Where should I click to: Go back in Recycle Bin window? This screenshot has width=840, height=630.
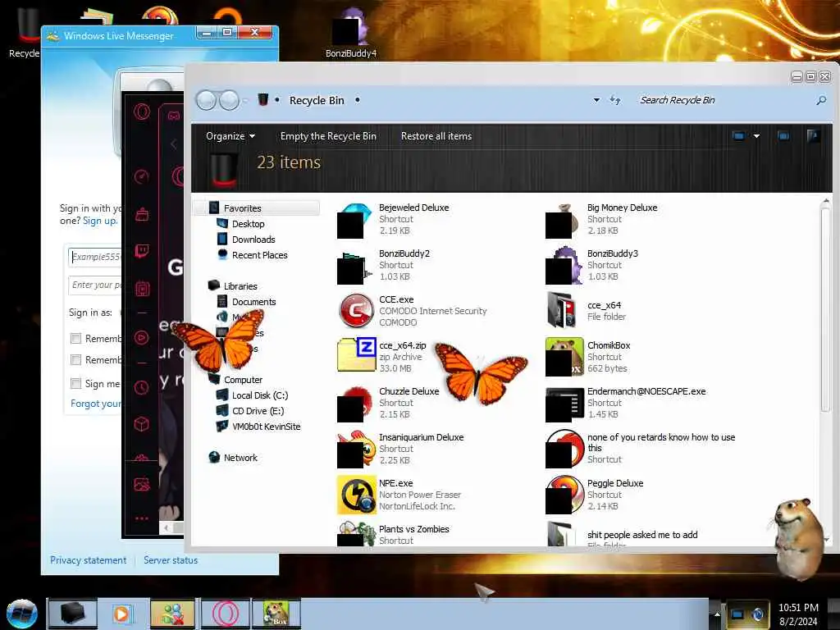pyautogui.click(x=206, y=100)
